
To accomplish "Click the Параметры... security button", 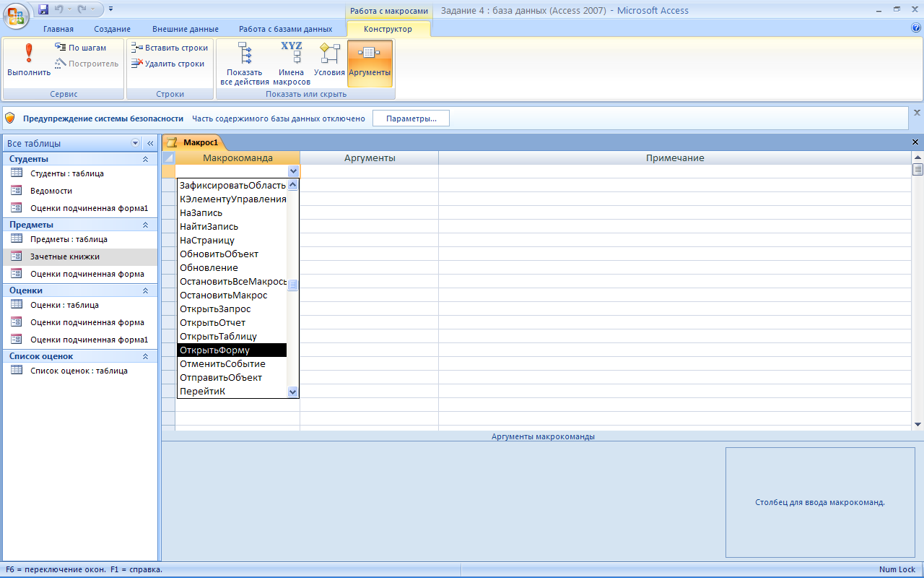I will tap(411, 118).
